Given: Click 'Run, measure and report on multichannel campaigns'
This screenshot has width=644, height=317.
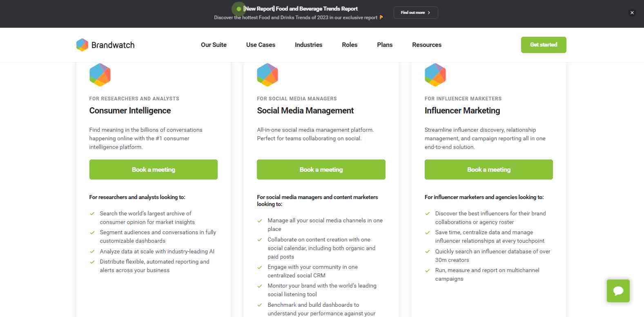Looking at the screenshot, I should point(487,275).
